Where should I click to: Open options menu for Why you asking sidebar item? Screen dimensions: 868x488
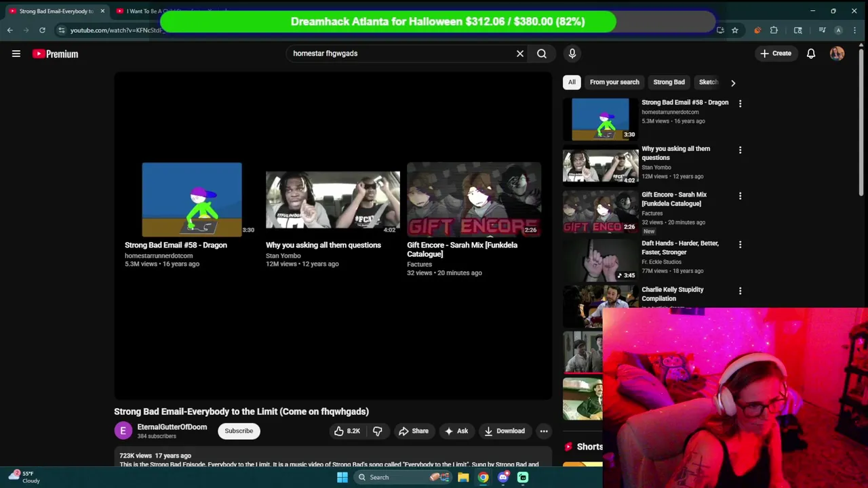pyautogui.click(x=740, y=150)
